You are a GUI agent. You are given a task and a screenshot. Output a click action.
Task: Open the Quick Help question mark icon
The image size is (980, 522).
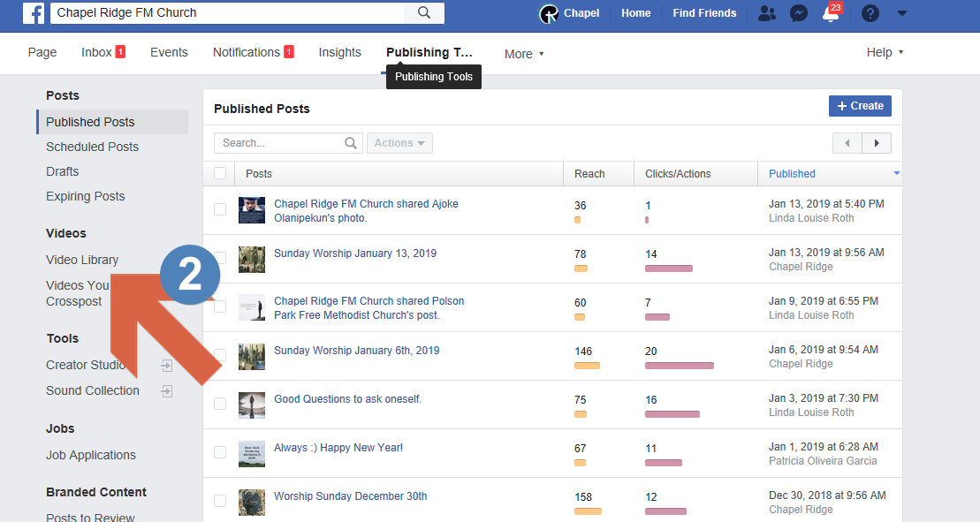[x=870, y=13]
